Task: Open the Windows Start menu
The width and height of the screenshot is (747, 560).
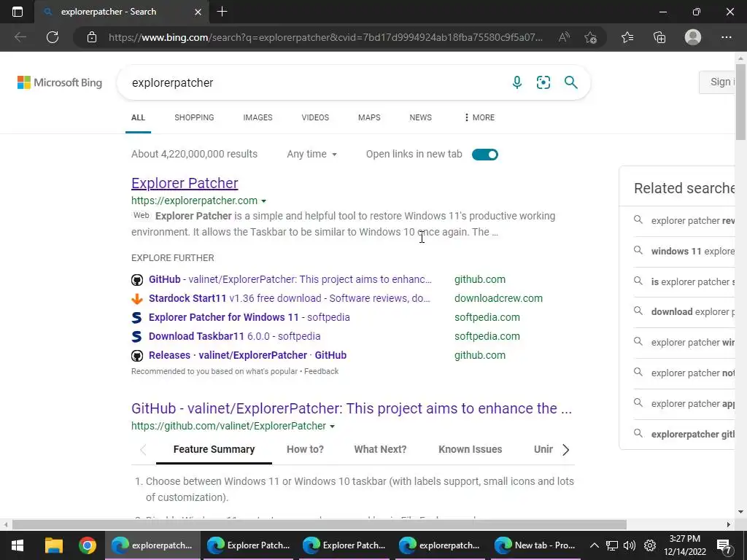Action: (x=18, y=545)
